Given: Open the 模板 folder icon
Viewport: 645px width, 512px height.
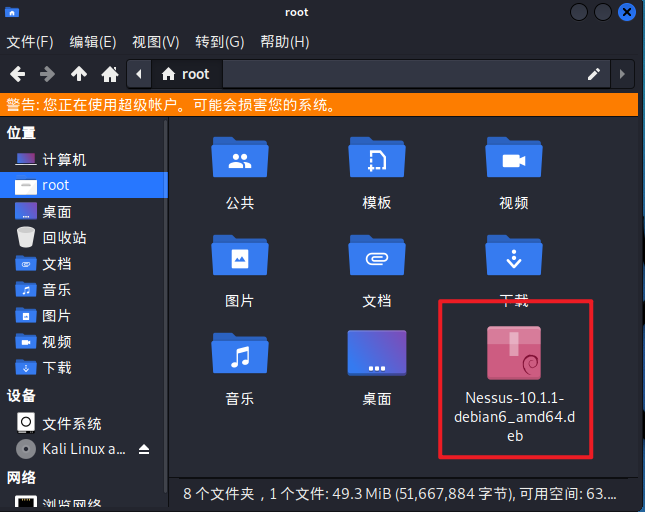Looking at the screenshot, I should coord(376,161).
